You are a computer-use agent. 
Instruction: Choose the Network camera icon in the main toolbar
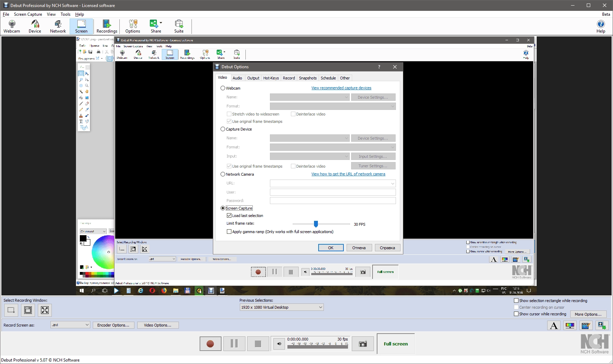coord(58,26)
